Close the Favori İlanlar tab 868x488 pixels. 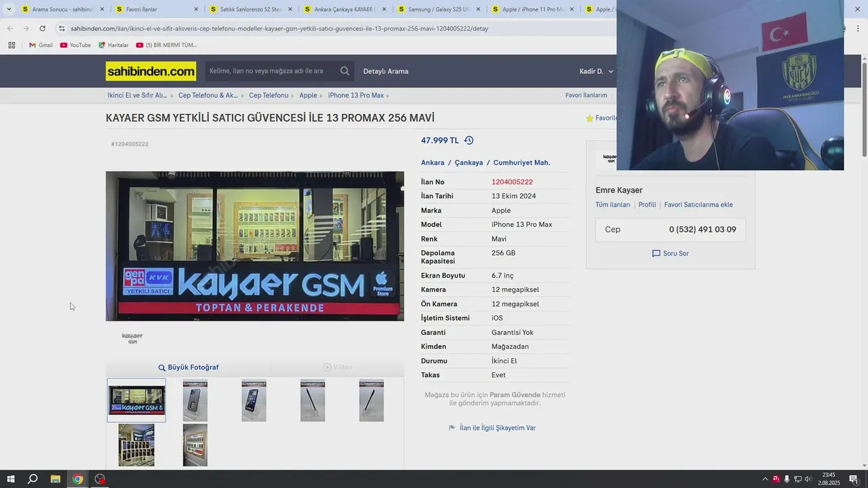tap(196, 9)
